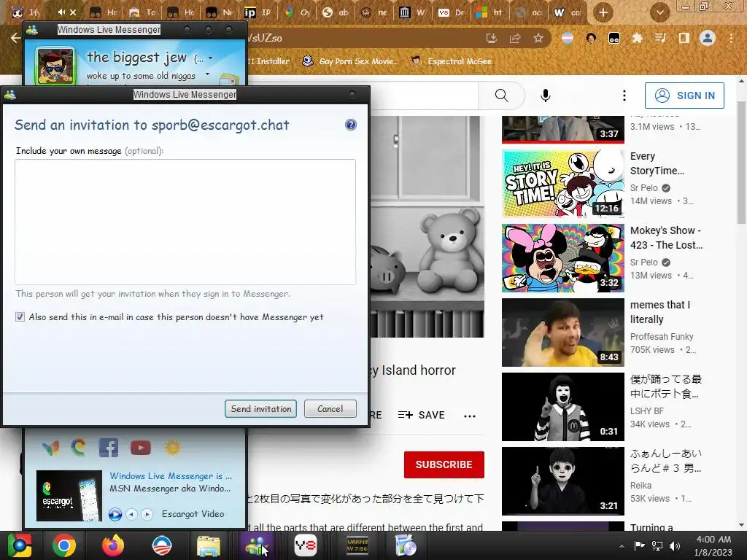747x560 pixels.
Task: Save the video to a playlist
Action: pyautogui.click(x=421, y=415)
